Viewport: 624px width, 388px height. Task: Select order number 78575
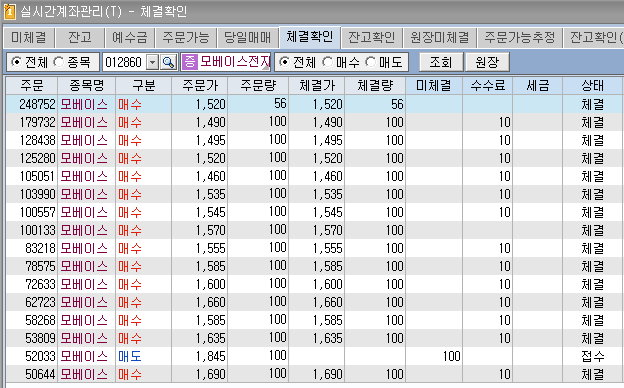click(x=40, y=266)
